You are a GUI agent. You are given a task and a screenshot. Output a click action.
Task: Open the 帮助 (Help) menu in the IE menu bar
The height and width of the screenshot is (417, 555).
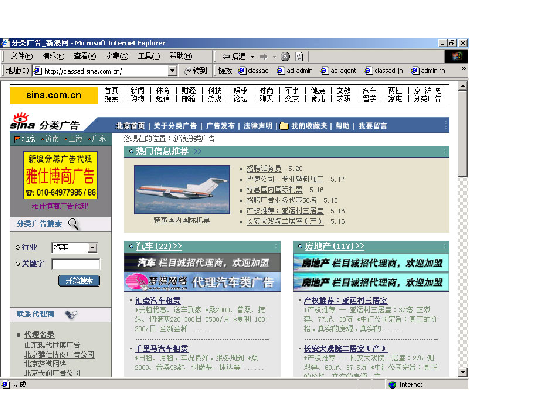tap(181, 56)
